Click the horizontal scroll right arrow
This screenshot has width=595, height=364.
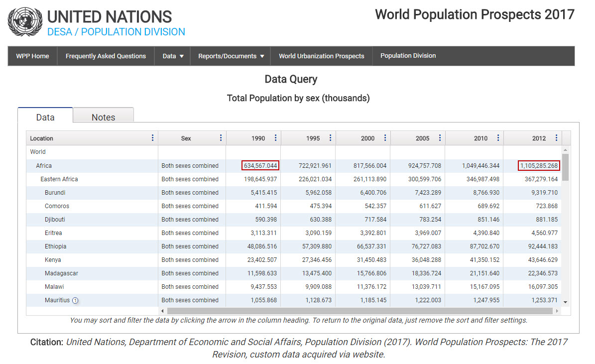pos(557,311)
